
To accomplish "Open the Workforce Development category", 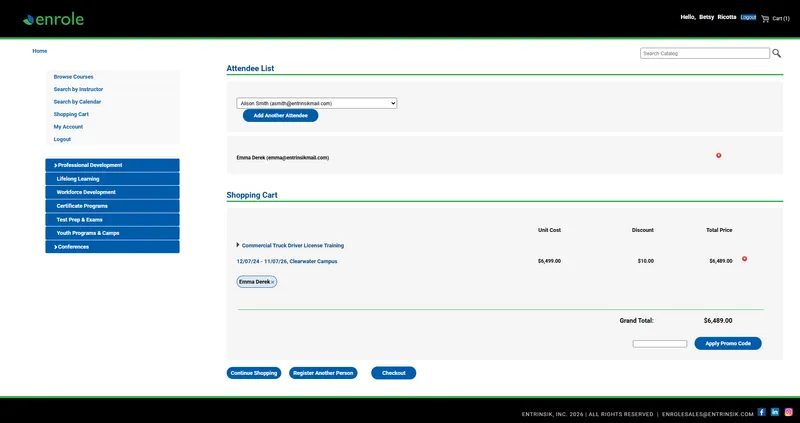I will coord(112,192).
